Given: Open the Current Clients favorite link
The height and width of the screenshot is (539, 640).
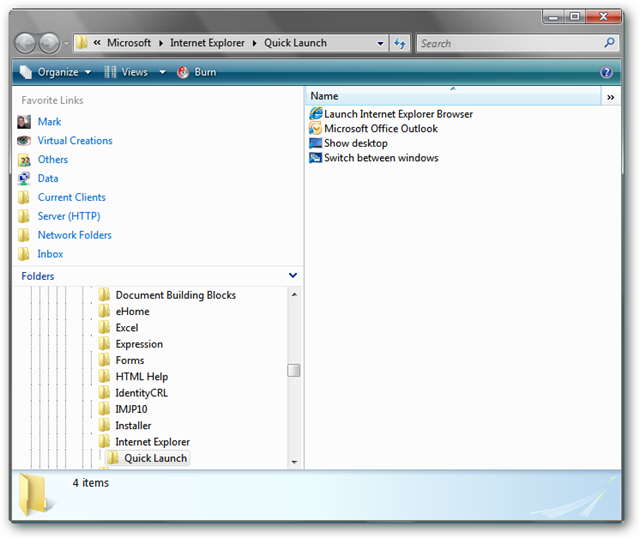Looking at the screenshot, I should tap(71, 197).
